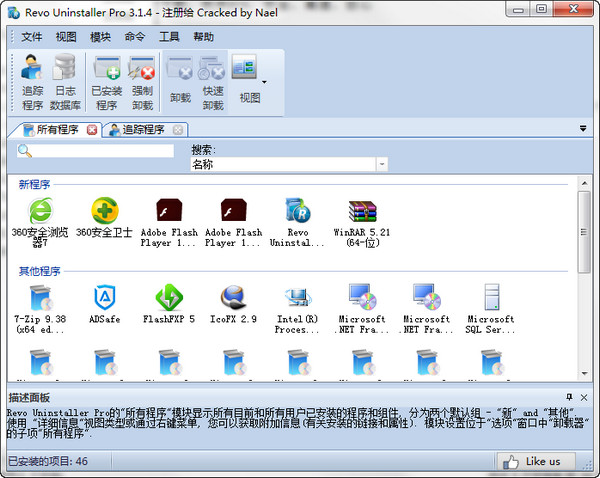Select the IcoFX 2.9 program icon
This screenshot has height=478, width=600.
coord(233,298)
